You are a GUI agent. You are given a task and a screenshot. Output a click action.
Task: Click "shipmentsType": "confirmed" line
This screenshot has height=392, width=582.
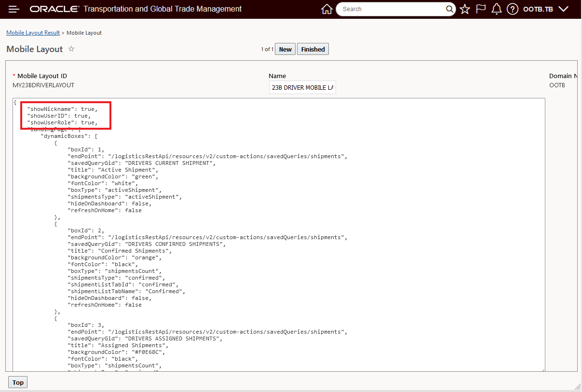(116, 278)
